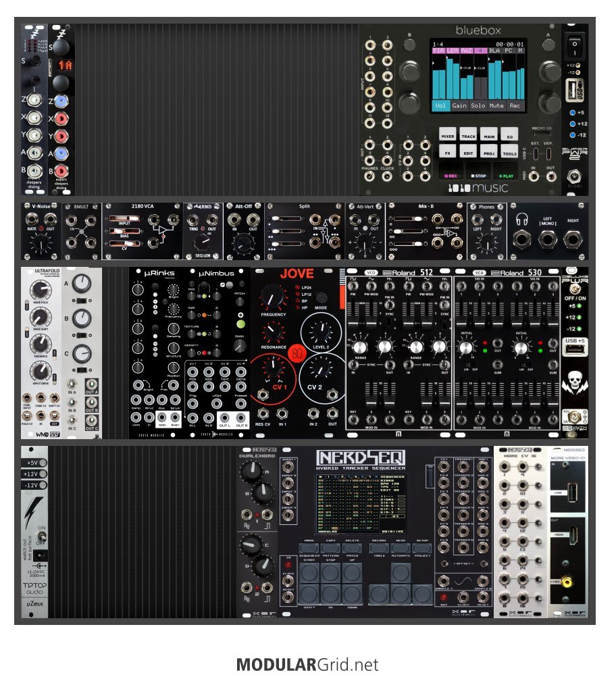Image resolution: width=616 pixels, height=679 pixels.
Task: Click the OUT A jack on WMD module
Action: pyautogui.click(x=91, y=384)
